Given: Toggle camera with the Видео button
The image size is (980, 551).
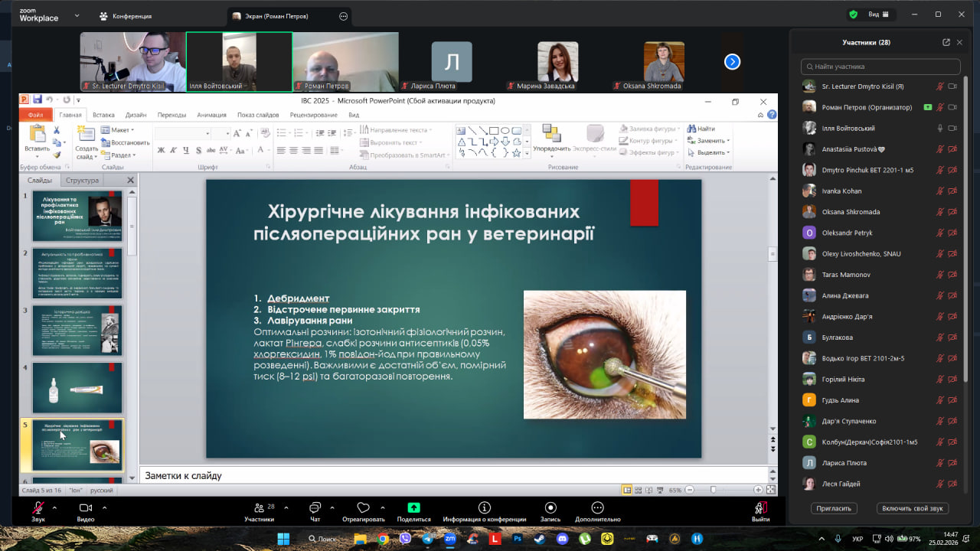Looking at the screenshot, I should click(86, 508).
